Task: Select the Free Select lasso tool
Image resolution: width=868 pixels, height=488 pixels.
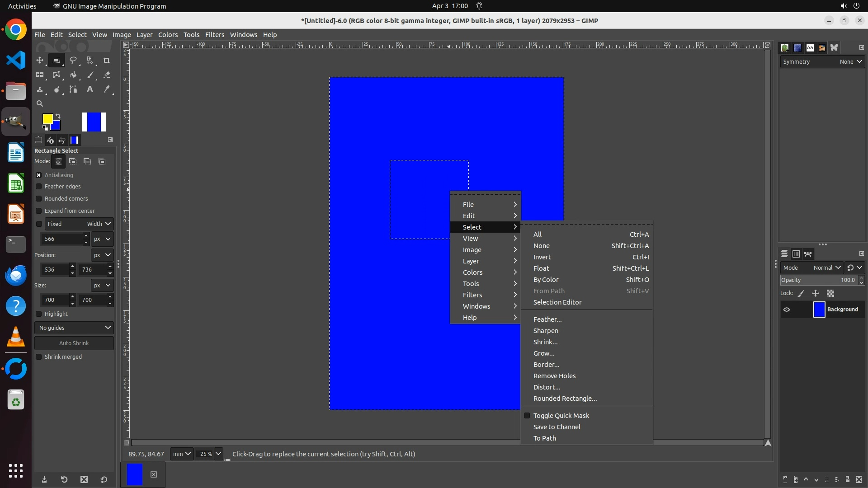Action: click(x=73, y=60)
